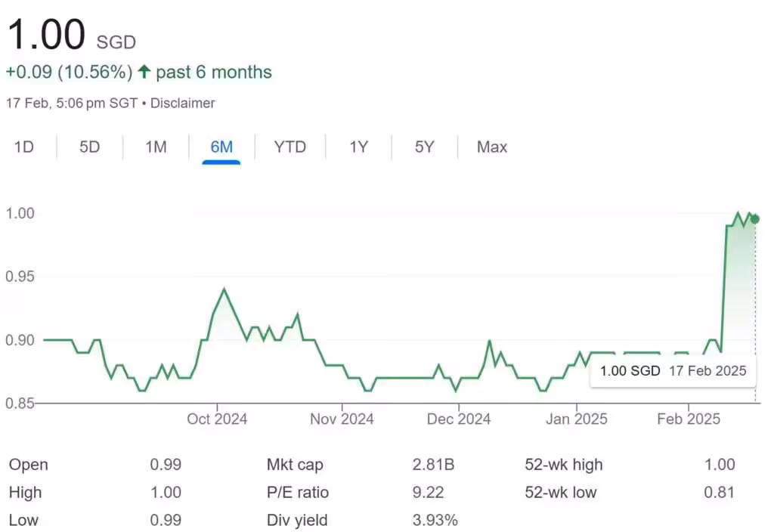Open the YTD performance view

coord(289,147)
